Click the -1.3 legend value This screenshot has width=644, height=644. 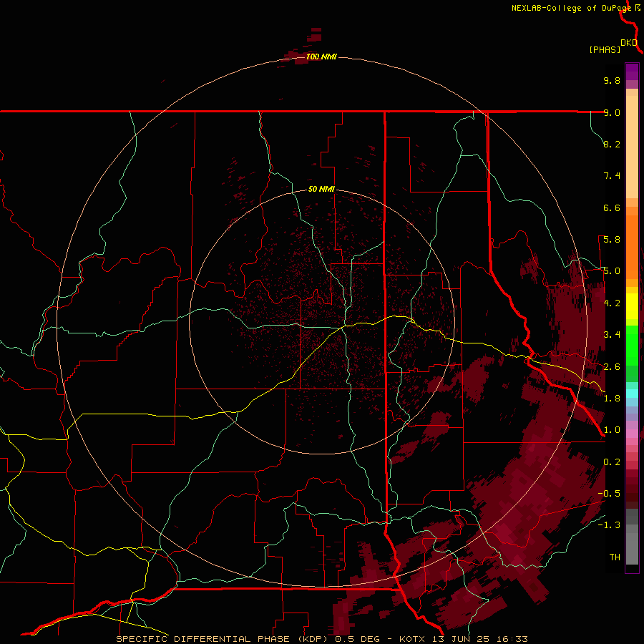click(x=609, y=525)
